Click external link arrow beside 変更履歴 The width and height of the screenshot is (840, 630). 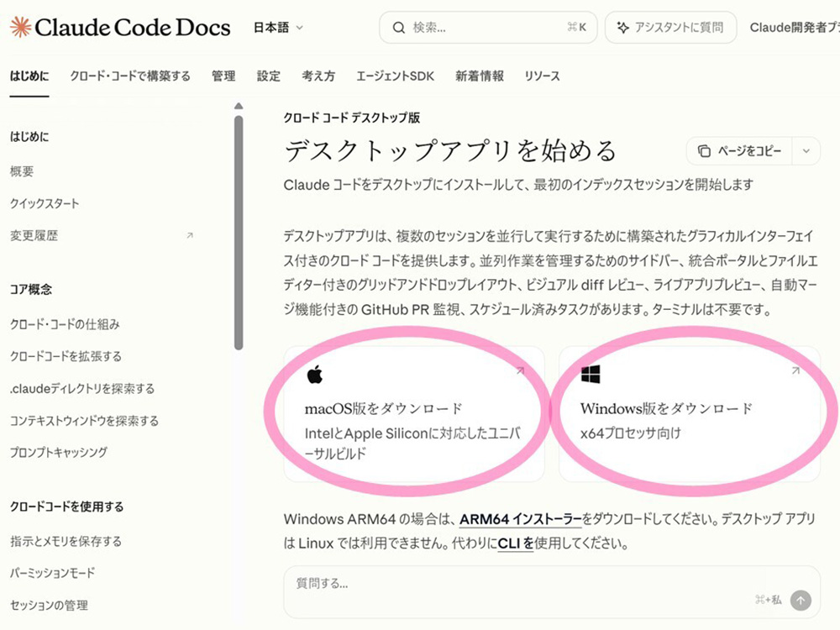coord(190,235)
